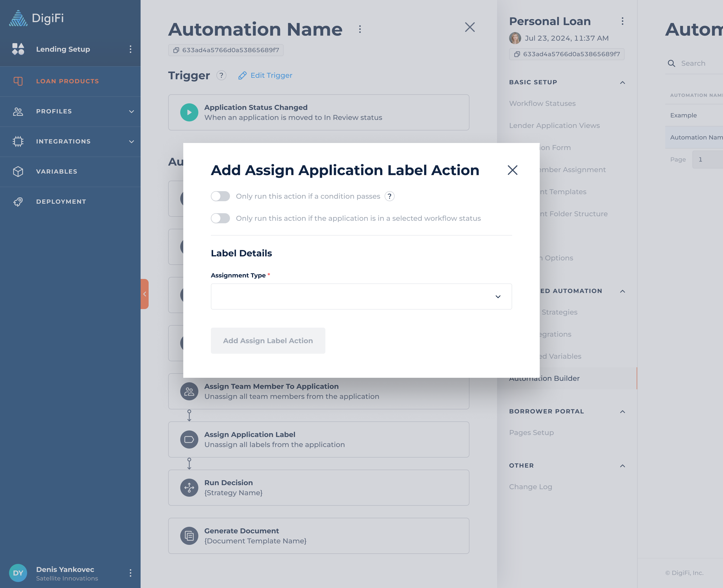The image size is (723, 588).
Task: Select the Variables cube icon
Action: (18, 171)
